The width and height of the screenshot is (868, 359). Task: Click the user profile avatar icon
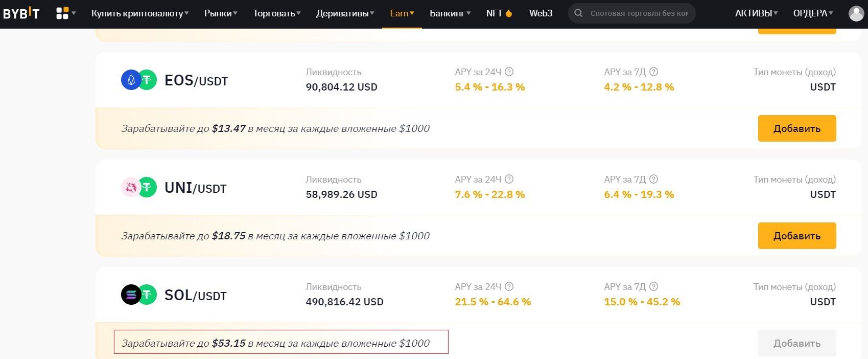[856, 13]
